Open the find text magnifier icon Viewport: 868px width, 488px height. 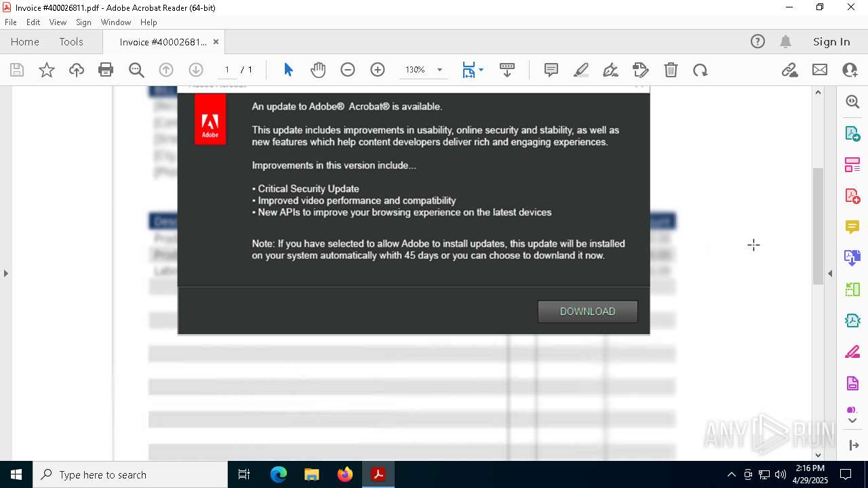[136, 70]
